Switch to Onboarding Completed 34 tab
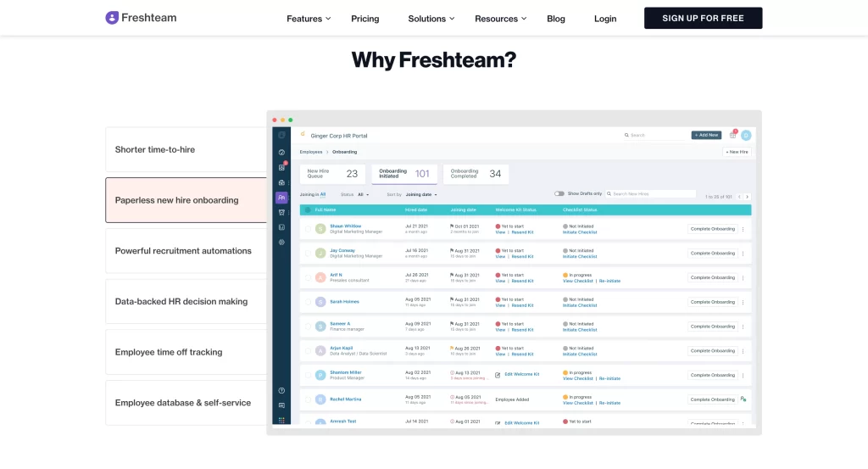 [x=476, y=174]
